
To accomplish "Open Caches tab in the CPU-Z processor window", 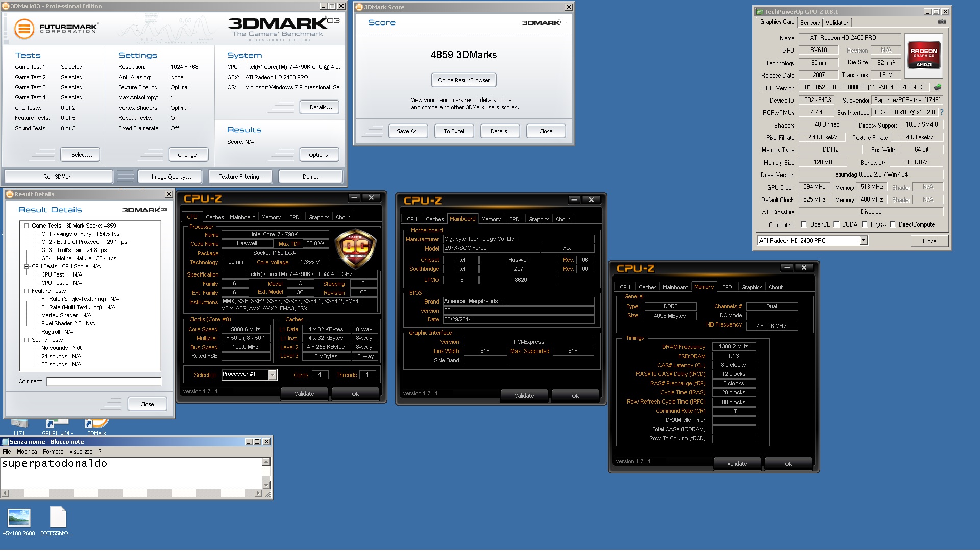I will 214,217.
